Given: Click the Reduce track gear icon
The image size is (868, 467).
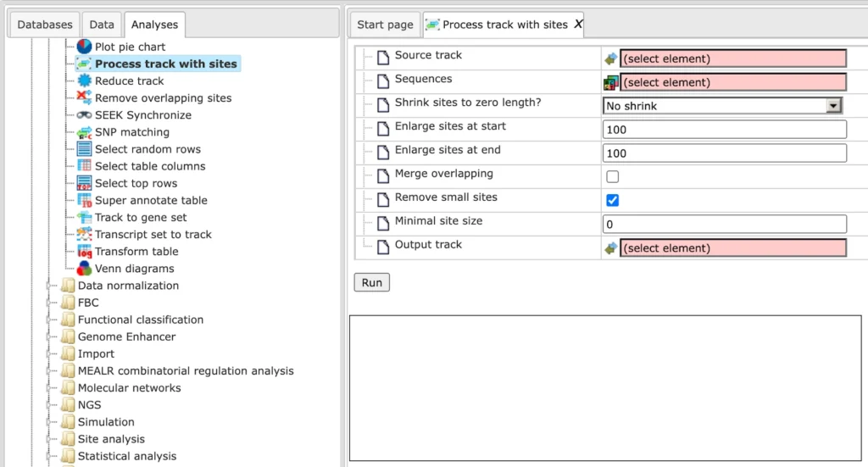Looking at the screenshot, I should point(84,81).
